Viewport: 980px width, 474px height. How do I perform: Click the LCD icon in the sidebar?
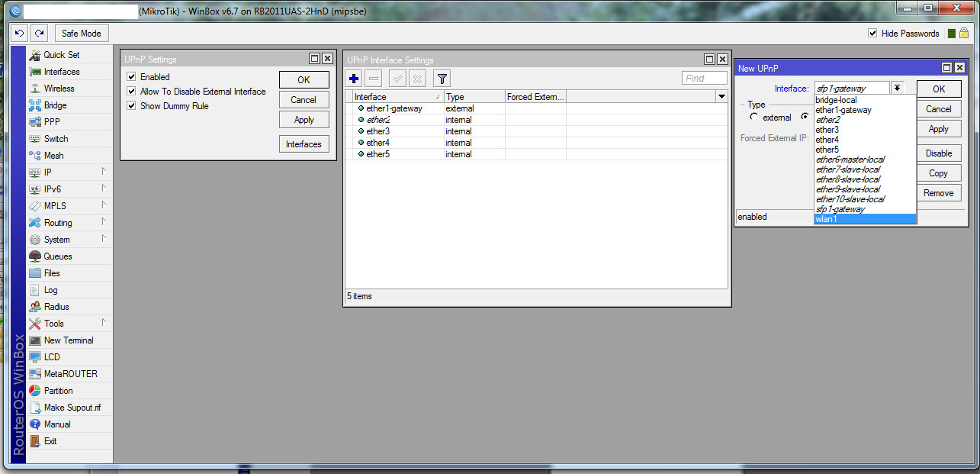35,357
